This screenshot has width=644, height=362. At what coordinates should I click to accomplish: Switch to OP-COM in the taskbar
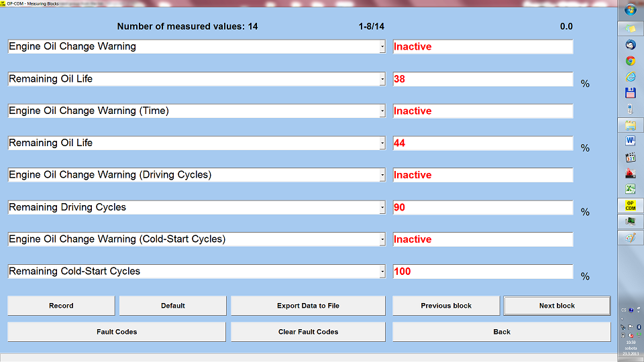[x=631, y=206]
